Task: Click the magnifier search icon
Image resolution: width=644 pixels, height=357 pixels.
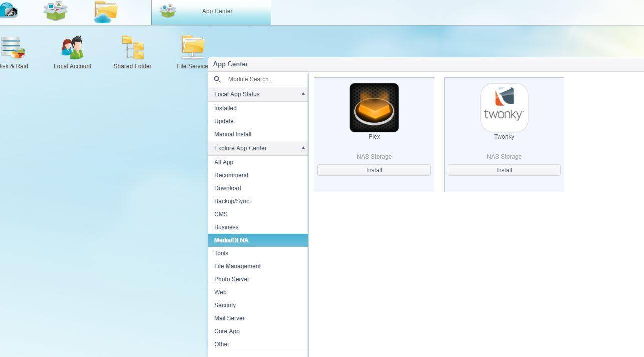Action: click(x=217, y=79)
